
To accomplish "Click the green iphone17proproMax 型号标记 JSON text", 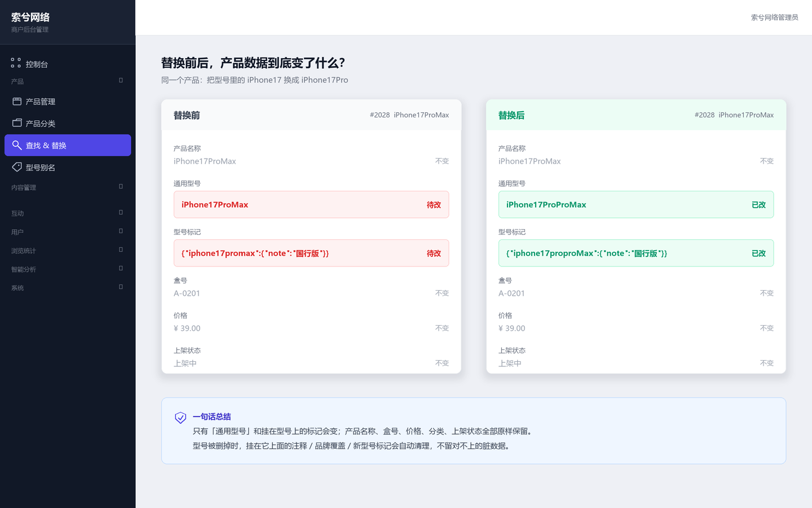I will click(586, 253).
